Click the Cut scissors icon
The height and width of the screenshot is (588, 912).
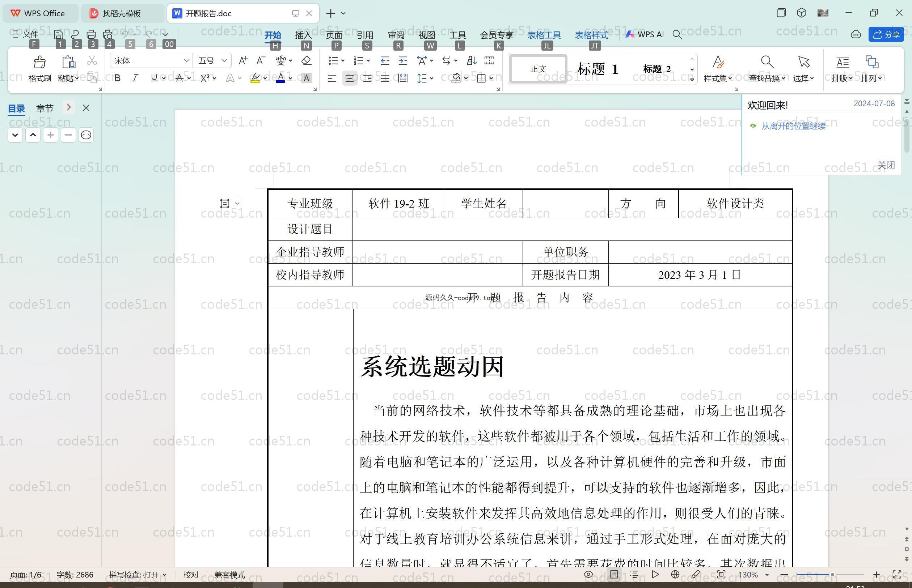92,61
